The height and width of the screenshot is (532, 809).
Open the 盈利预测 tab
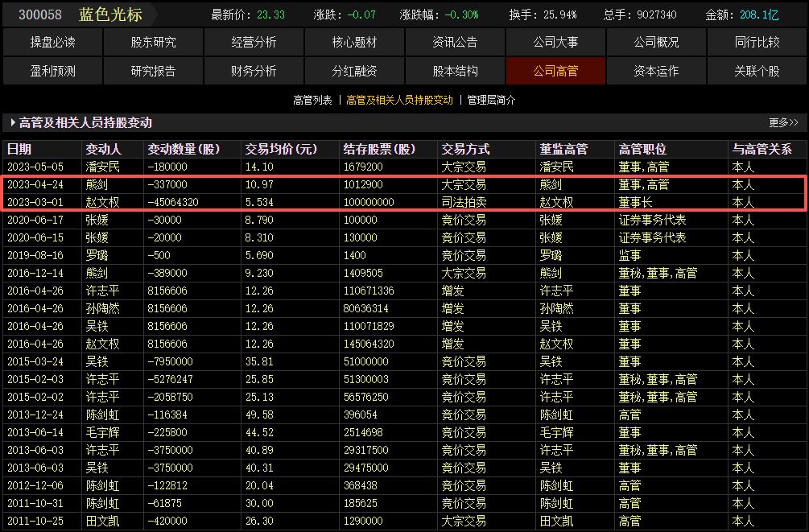(x=52, y=71)
